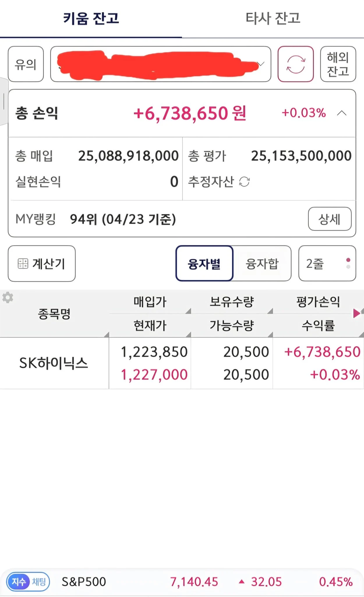364x597 pixels.
Task: Select the SK하이닉스 holding row
Action: [54, 363]
